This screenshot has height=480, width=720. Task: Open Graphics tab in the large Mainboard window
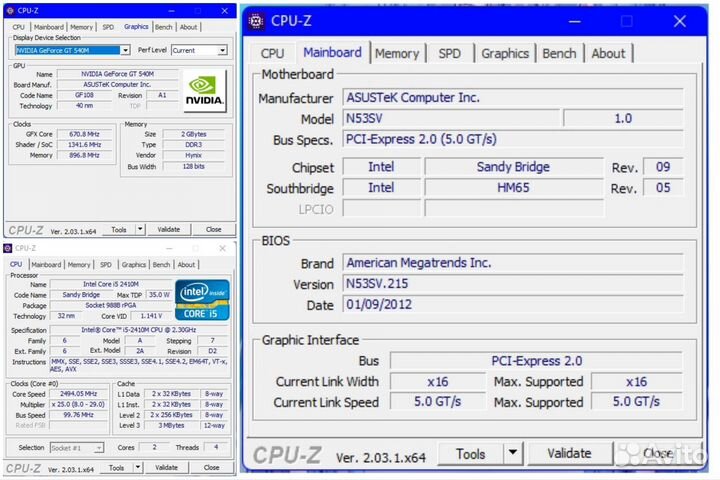(505, 53)
